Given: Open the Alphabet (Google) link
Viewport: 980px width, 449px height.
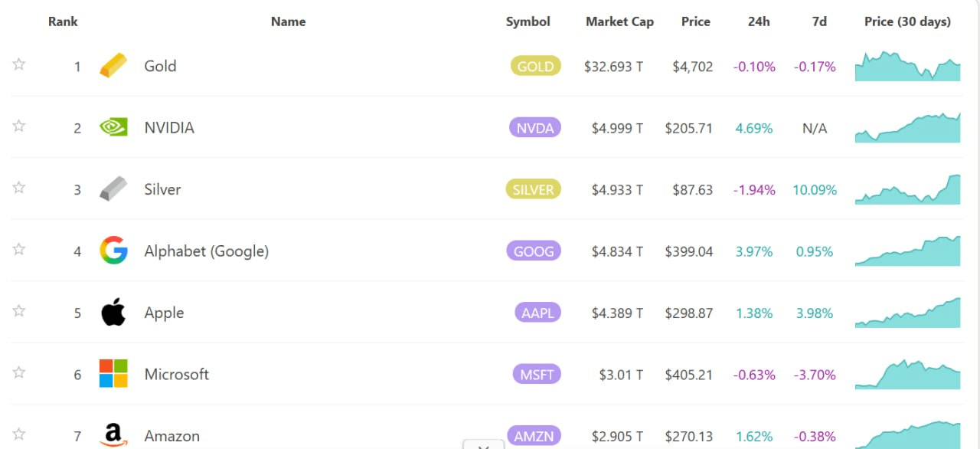Looking at the screenshot, I should (x=207, y=251).
